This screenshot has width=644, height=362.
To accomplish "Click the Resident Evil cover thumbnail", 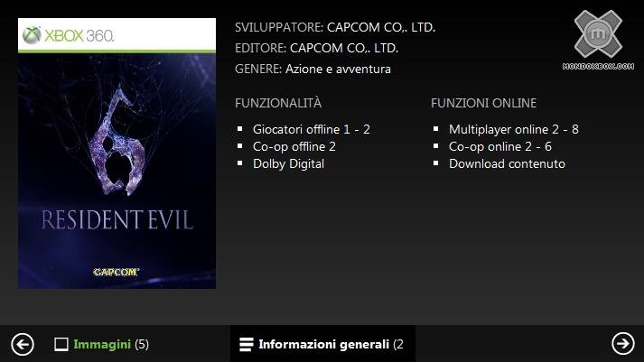I will point(117,153).
